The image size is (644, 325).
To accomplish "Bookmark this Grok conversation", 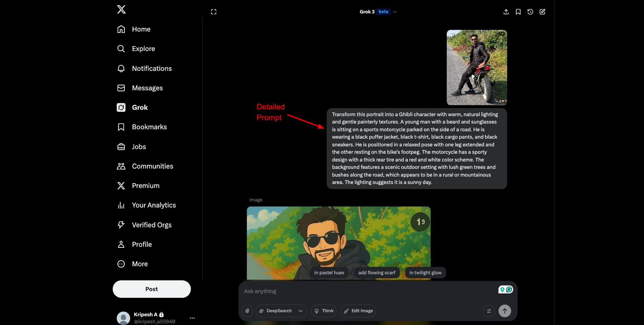I will [518, 12].
